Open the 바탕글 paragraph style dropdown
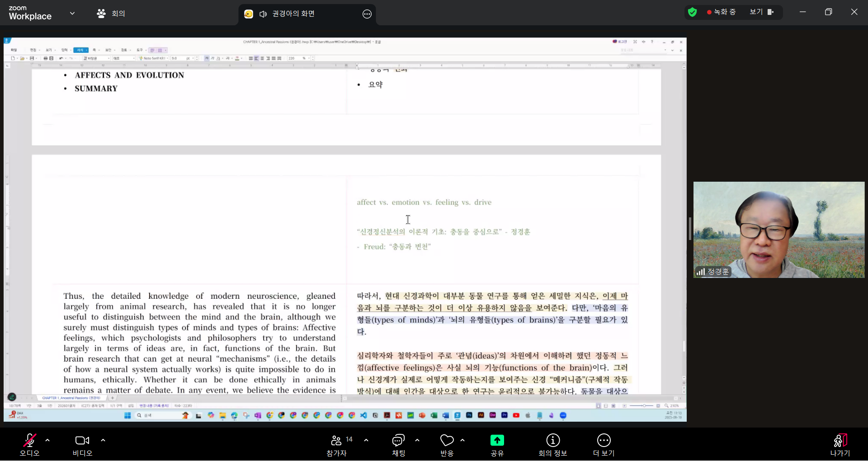The image size is (868, 461). tap(97, 58)
